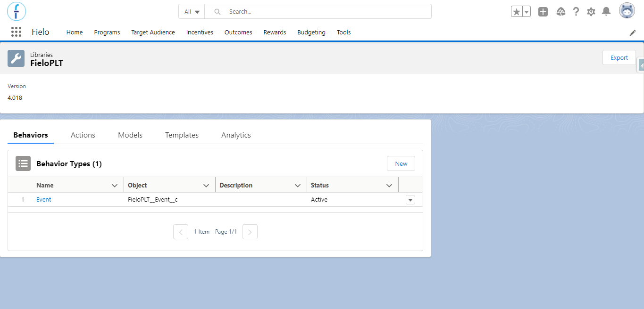This screenshot has height=309, width=644.
Task: Click the 1 Item - Page 1/1 text
Action: pyautogui.click(x=216, y=232)
